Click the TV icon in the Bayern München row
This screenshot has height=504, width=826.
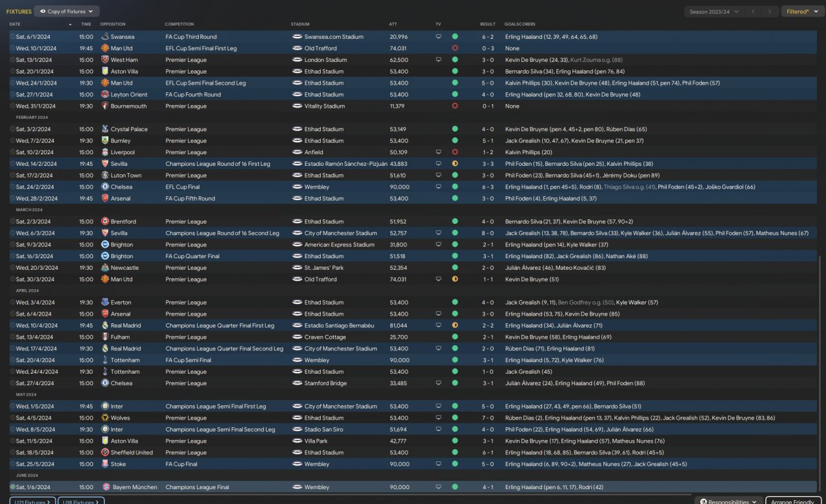(439, 487)
